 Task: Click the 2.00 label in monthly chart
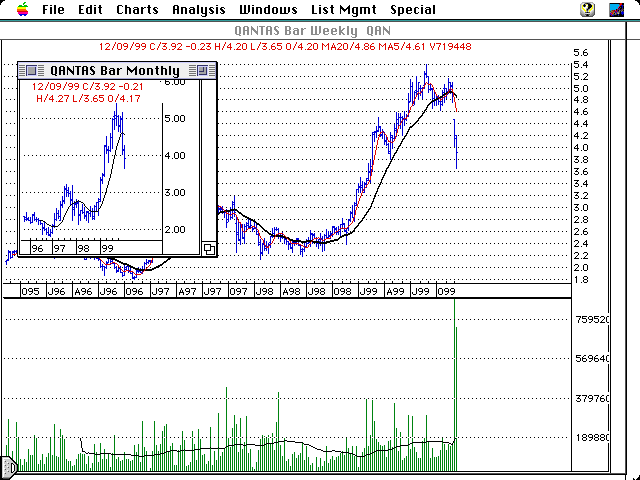coord(175,229)
